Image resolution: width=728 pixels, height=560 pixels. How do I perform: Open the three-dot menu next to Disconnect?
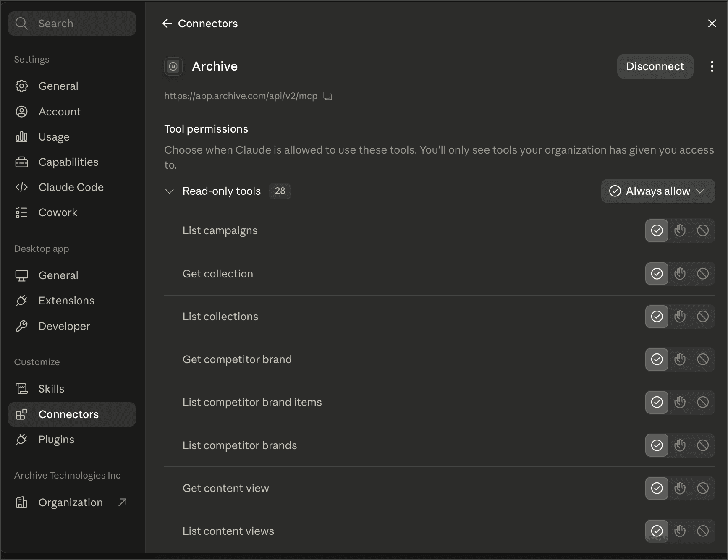click(712, 66)
